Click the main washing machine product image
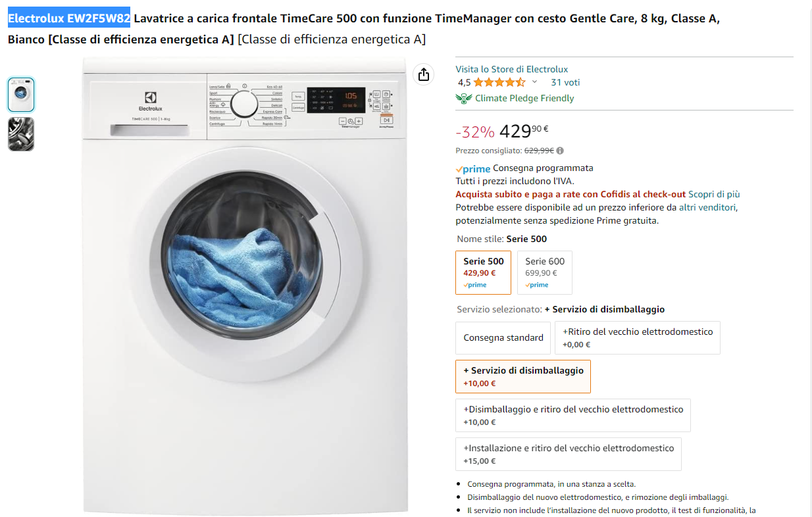Viewport: 812px width, 517px height. coord(245,285)
